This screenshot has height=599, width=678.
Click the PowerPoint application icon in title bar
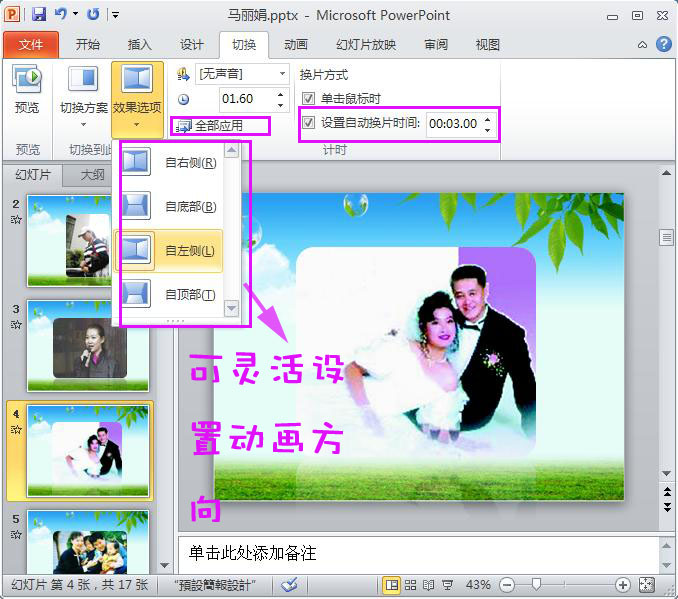coord(12,14)
